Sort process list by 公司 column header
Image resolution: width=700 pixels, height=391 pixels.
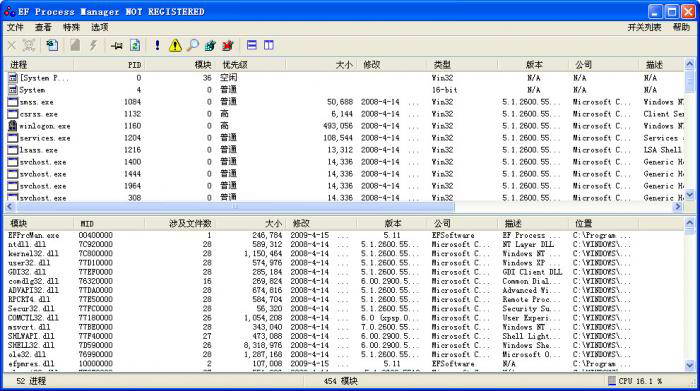point(604,65)
